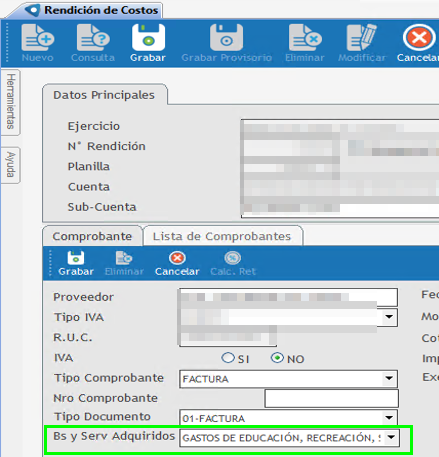Screen dimensions: 439x457
Task: Click the N° Rendición label
Action: [106, 146]
